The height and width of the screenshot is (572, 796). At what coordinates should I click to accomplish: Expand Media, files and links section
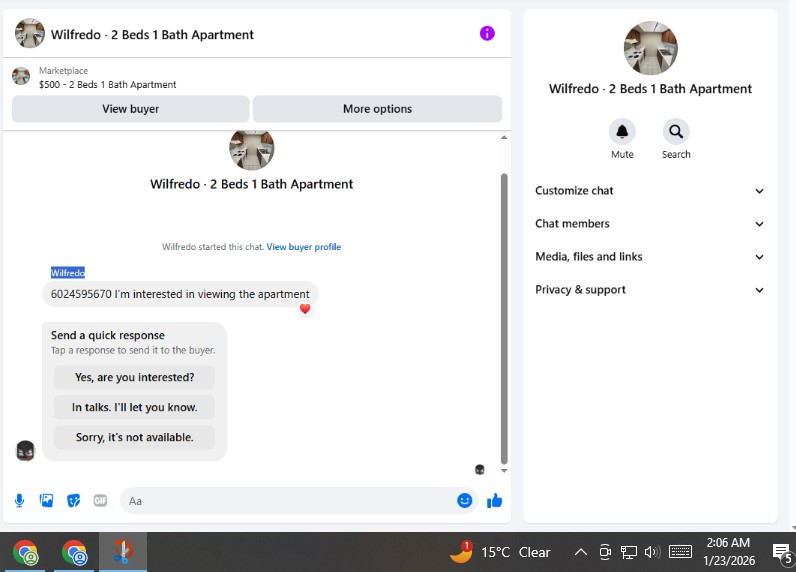(650, 257)
